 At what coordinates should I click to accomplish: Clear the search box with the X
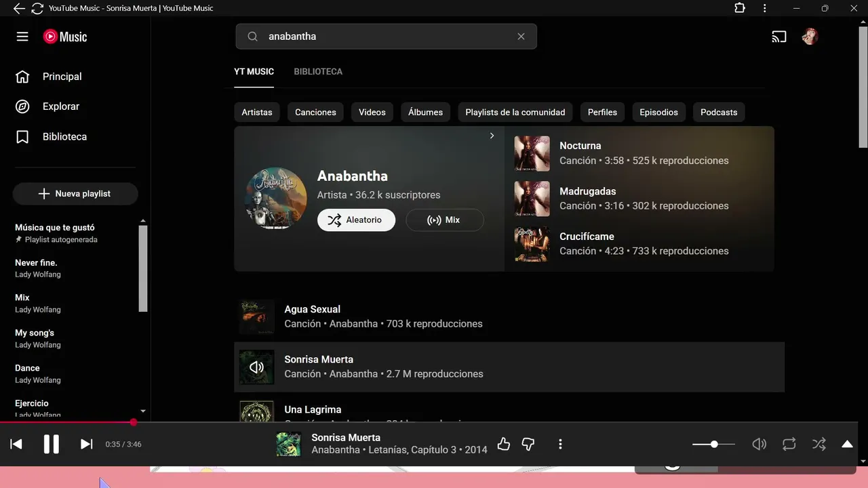click(x=521, y=37)
